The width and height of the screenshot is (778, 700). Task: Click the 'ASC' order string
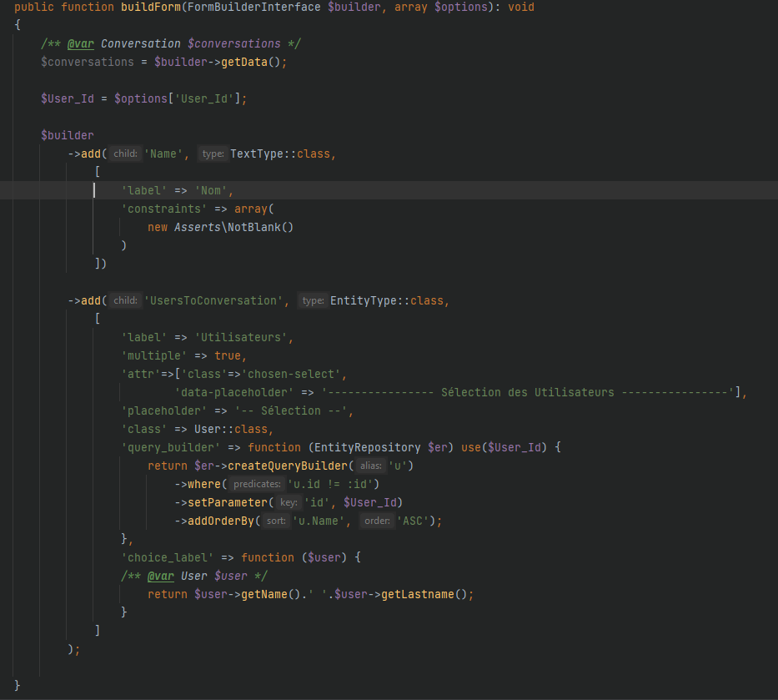point(412,521)
